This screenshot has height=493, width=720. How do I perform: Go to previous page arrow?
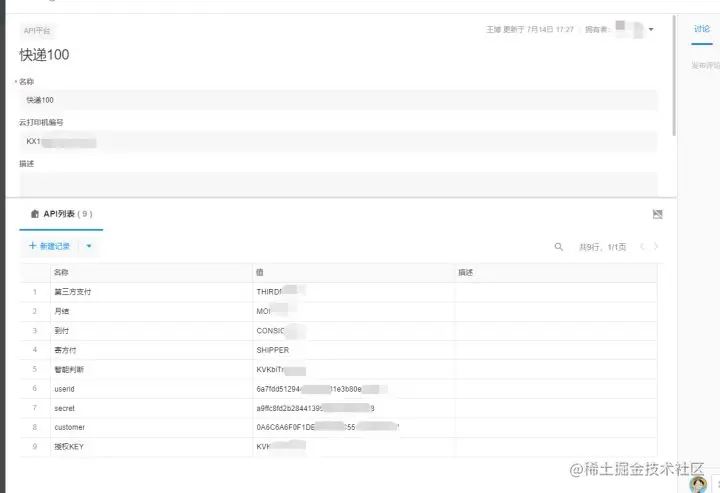tap(642, 247)
